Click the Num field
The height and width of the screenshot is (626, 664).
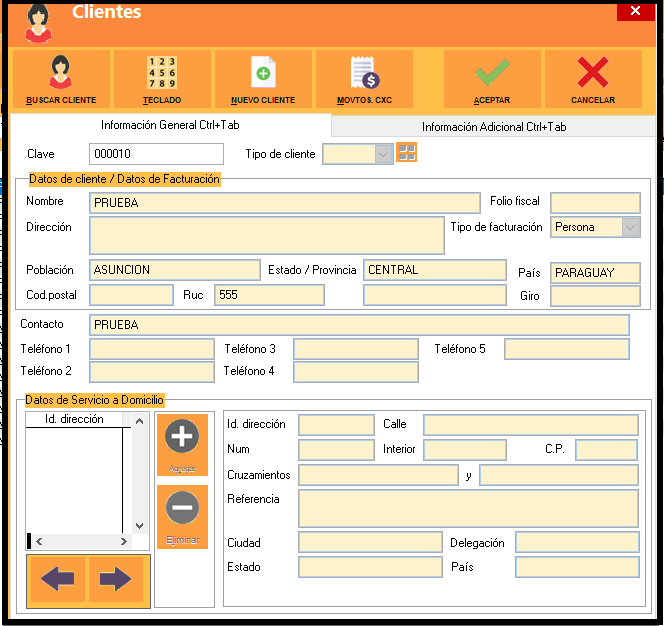[336, 450]
